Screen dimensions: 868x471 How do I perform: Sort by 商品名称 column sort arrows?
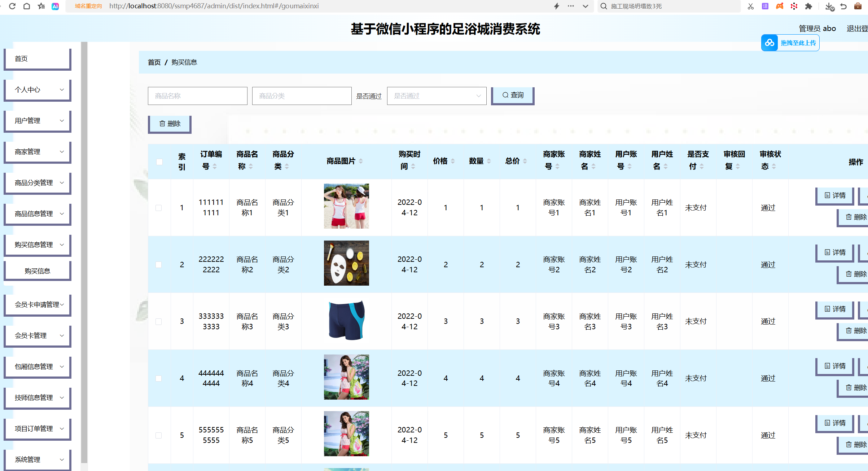coord(251,166)
